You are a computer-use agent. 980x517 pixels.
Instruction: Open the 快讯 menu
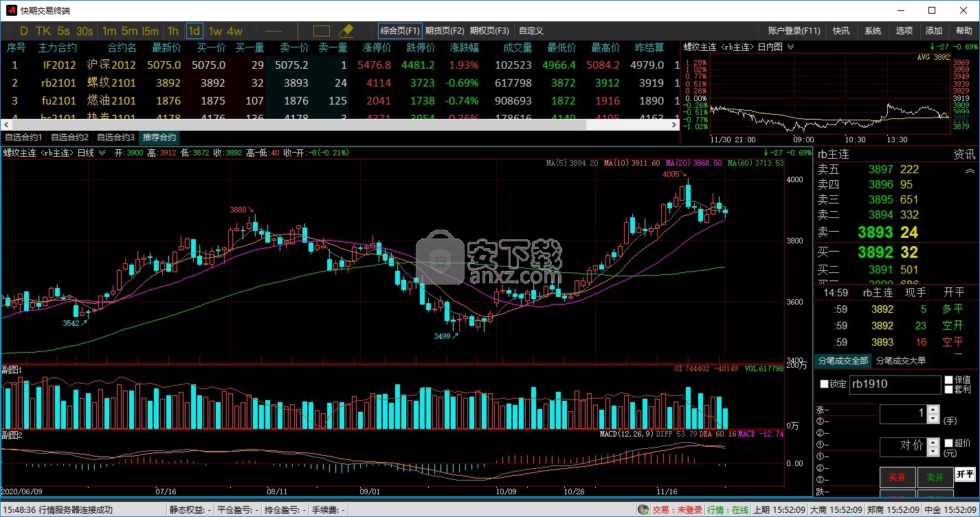click(x=841, y=31)
